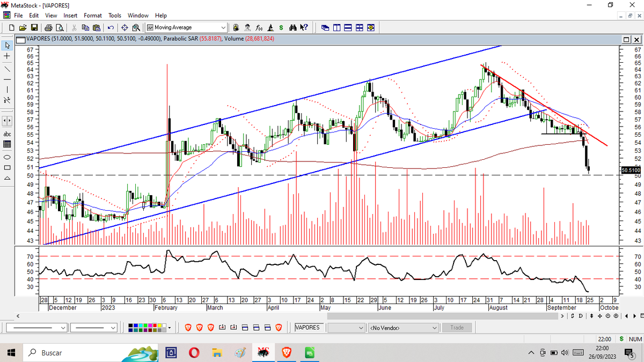
Task: Click the magnifier zoom toolbar icon
Action: tap(136, 27)
